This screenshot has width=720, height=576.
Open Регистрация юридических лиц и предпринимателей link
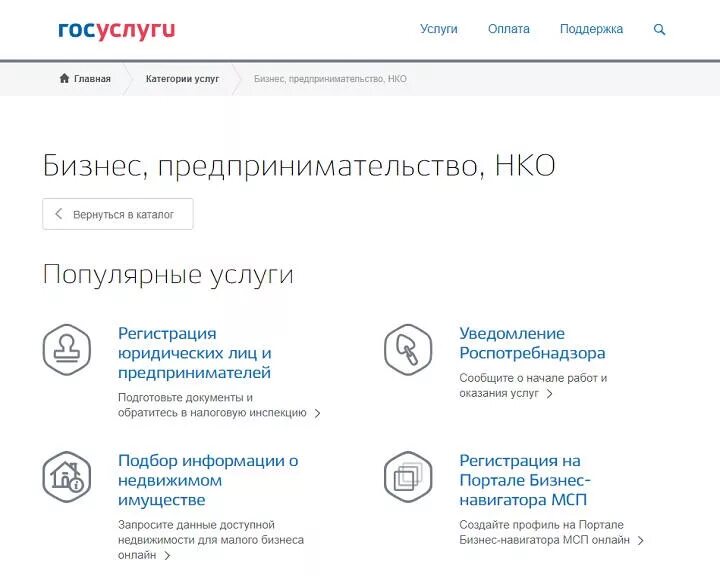(195, 353)
